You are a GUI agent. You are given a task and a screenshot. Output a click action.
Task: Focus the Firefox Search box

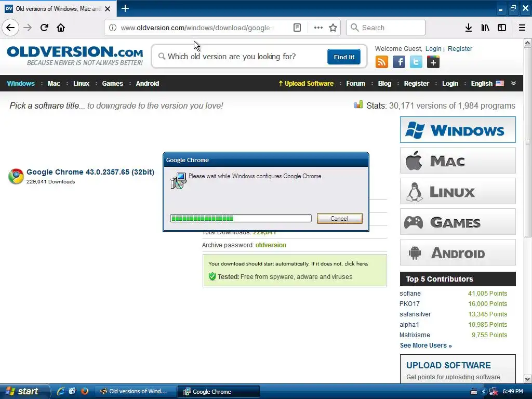(385, 28)
